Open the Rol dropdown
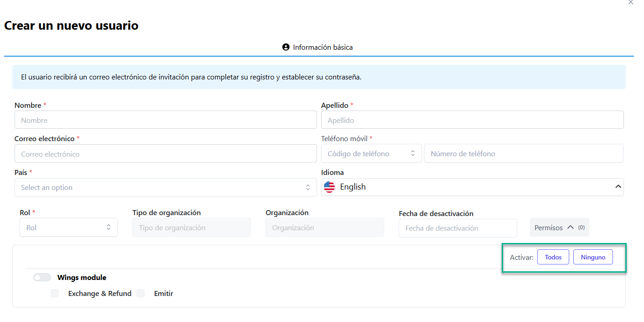Screen dimensions: 644x322 point(68,227)
